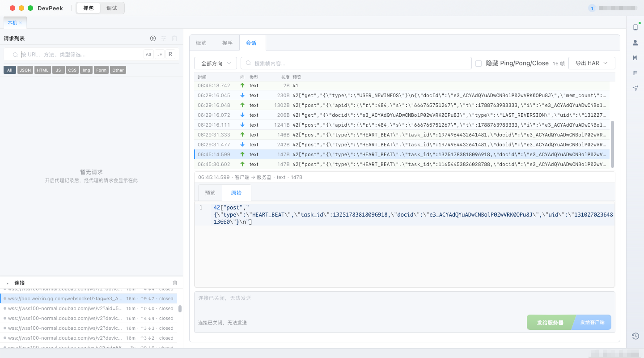Click the 发给服务器 button
644x358 pixels.
tap(550, 322)
